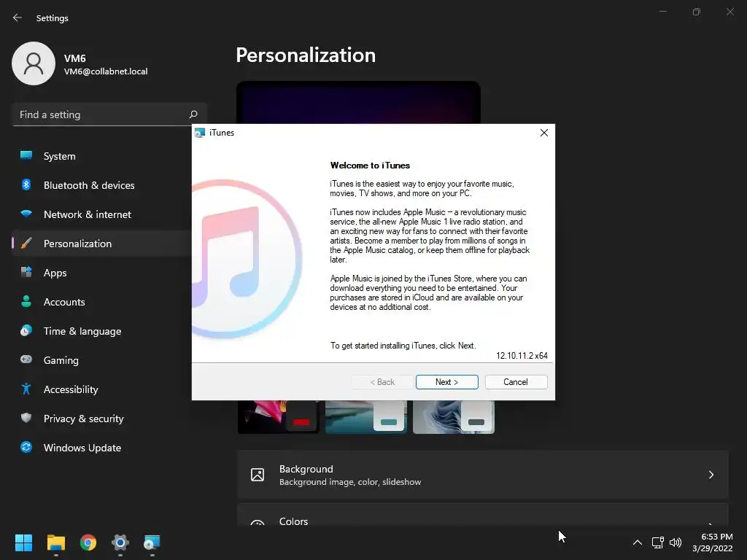
Task: Open the Windows Start menu
Action: [23, 542]
